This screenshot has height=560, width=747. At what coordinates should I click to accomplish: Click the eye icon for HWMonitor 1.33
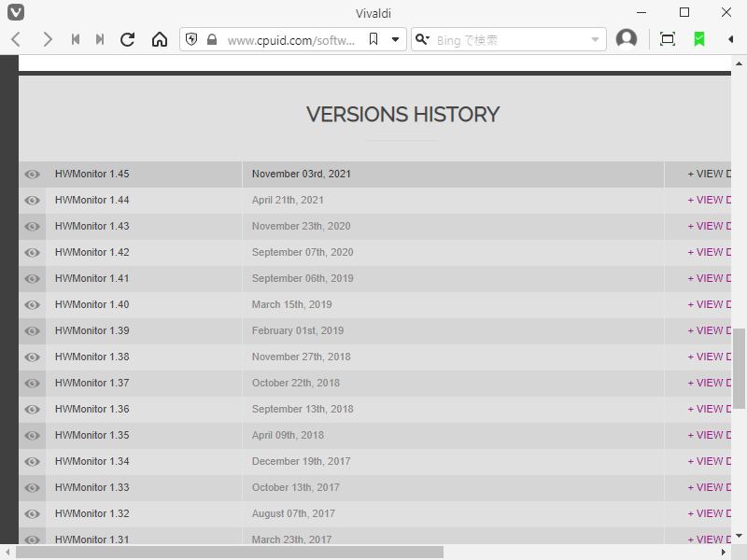tap(33, 487)
